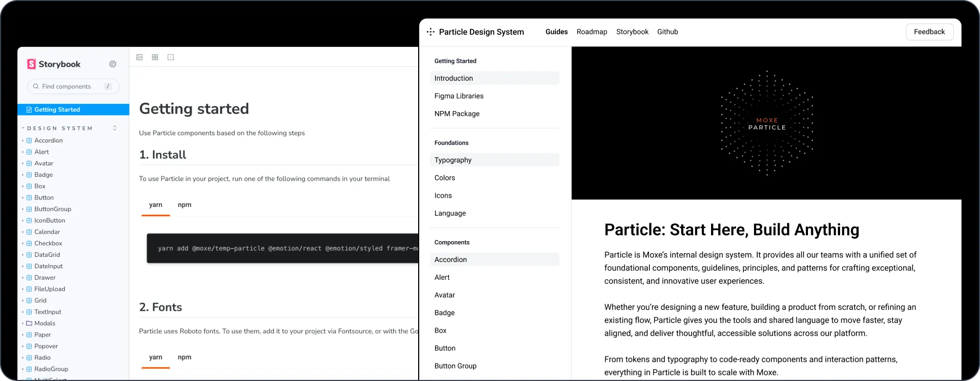
Task: Open Storybook link in Particle top navigation
Action: click(x=632, y=32)
